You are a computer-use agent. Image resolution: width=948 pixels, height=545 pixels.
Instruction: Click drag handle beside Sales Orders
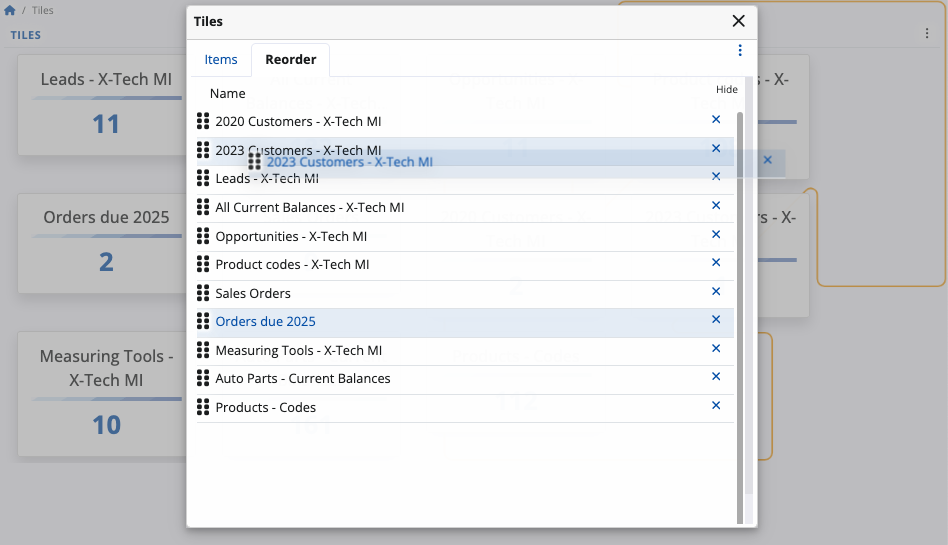[x=203, y=293]
